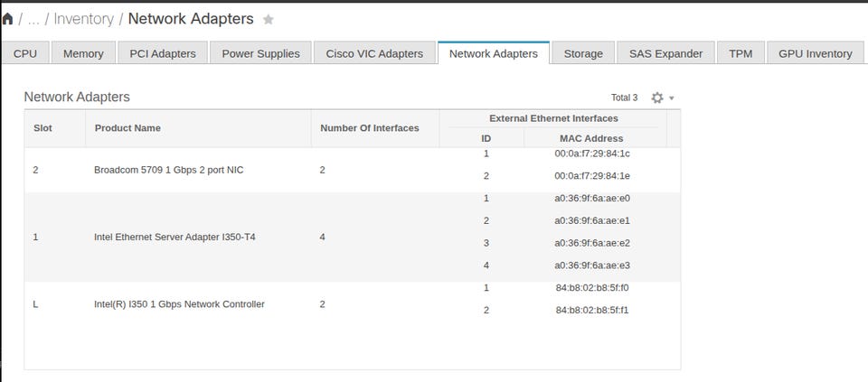The image size is (868, 382).
Task: Open the SAS Expander tab
Action: (x=666, y=53)
